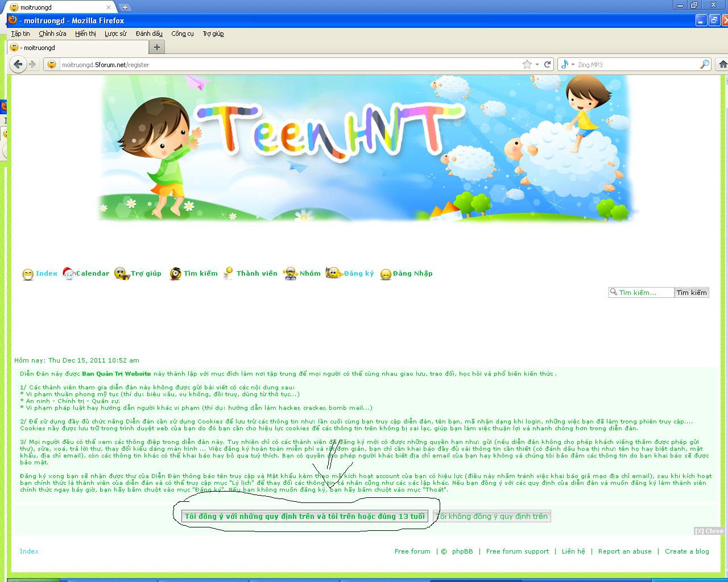Open the footer Index link
This screenshot has width=728, height=582.
coord(29,551)
